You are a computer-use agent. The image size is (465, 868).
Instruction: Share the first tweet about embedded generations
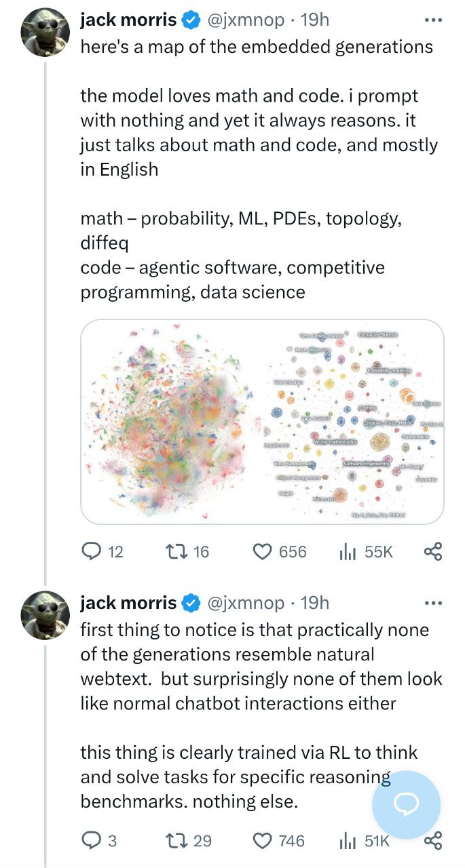[x=432, y=551]
